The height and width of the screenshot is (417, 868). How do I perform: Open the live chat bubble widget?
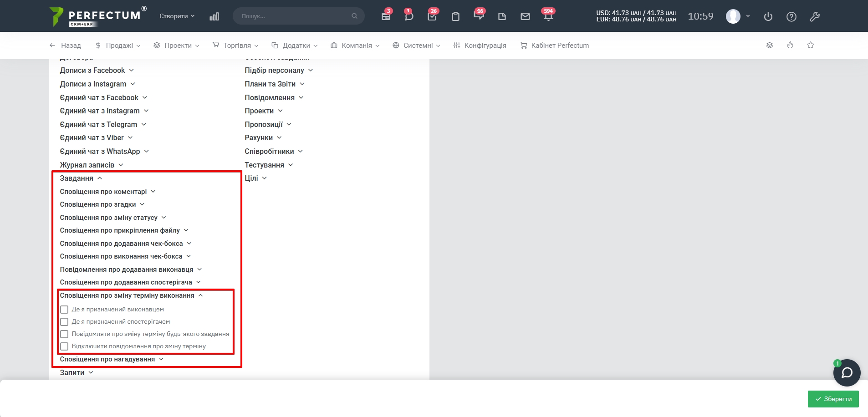tap(847, 373)
